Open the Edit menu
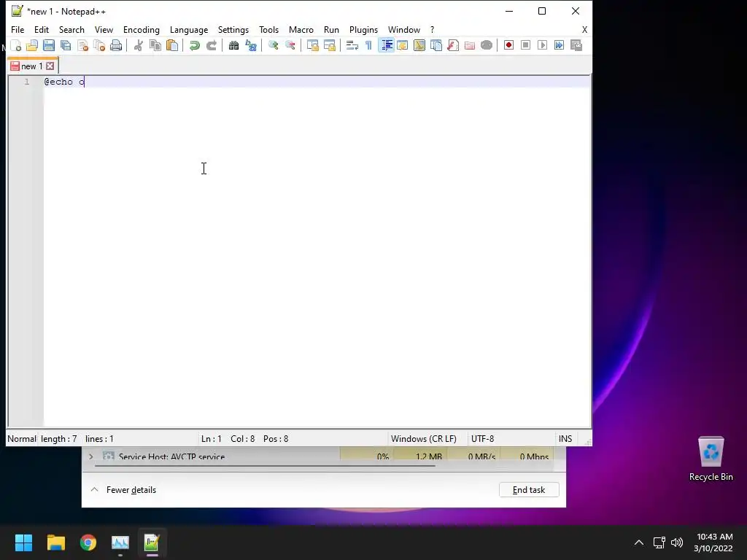 point(42,29)
